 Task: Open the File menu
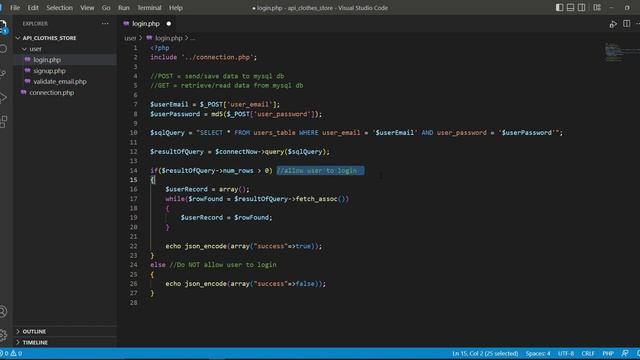[x=15, y=8]
